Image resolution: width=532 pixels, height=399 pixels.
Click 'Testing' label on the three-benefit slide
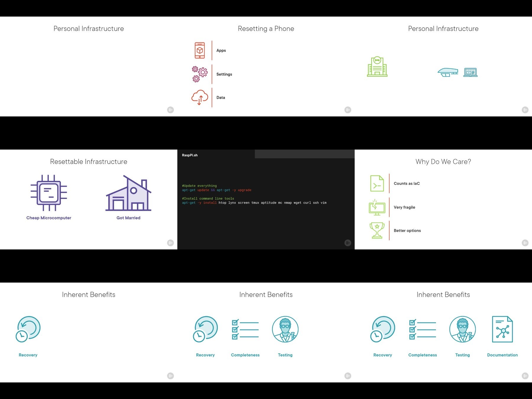click(x=285, y=355)
